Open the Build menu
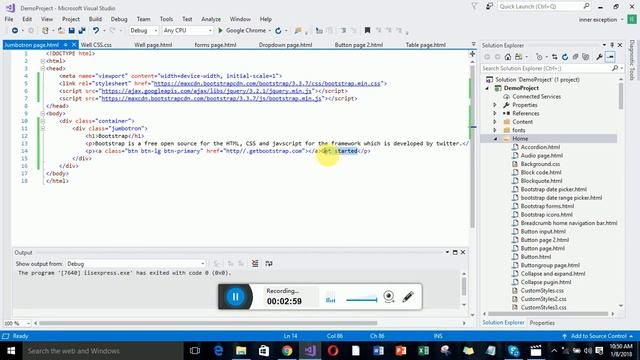640x360 pixels. click(95, 19)
